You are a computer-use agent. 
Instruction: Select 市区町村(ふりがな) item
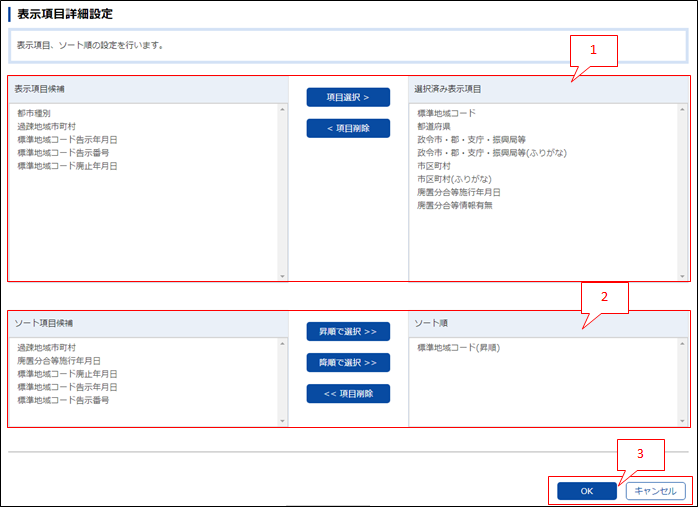(454, 179)
